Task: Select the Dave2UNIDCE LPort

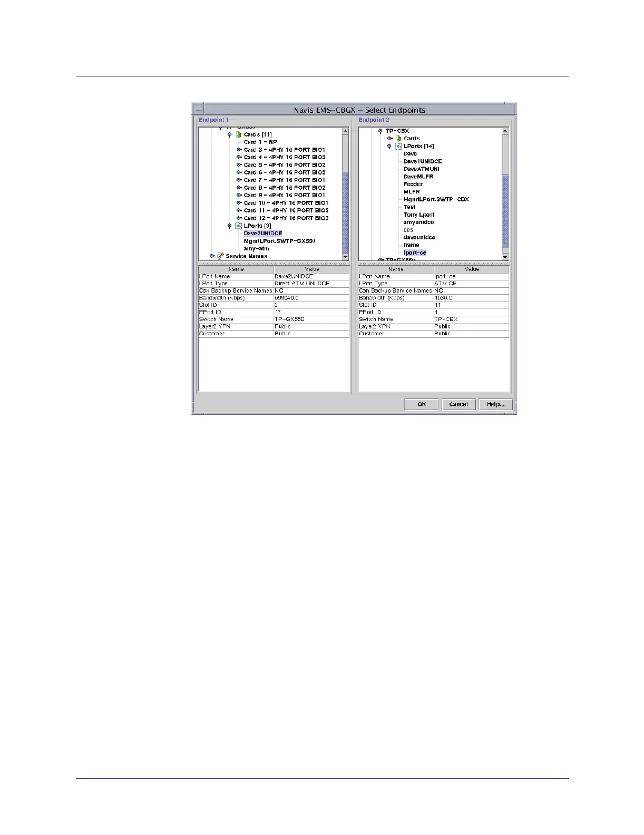Action: pos(263,234)
